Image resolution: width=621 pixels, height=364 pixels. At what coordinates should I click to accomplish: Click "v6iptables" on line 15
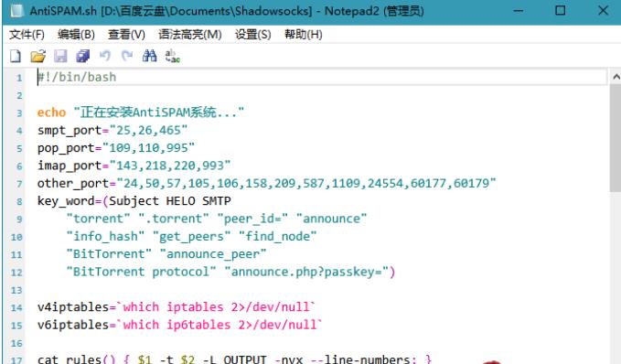[x=73, y=326]
